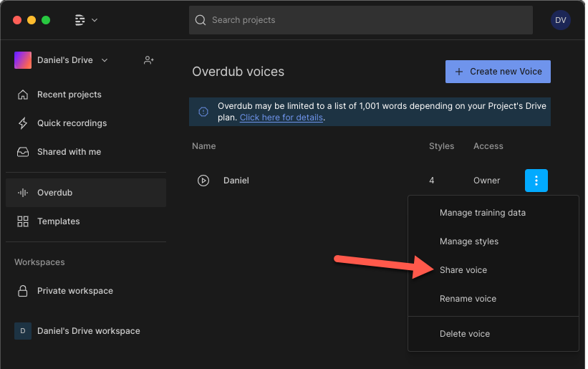Viewport: 588px width, 369px height.
Task: Open the Click here for details link
Action: click(281, 118)
